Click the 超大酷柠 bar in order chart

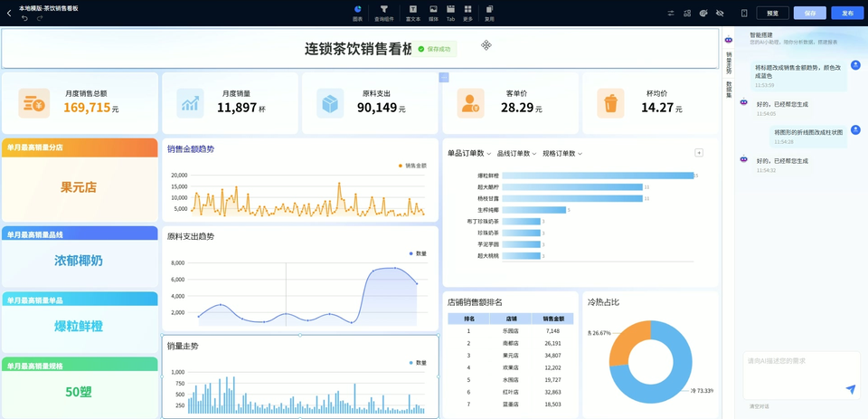coord(572,187)
